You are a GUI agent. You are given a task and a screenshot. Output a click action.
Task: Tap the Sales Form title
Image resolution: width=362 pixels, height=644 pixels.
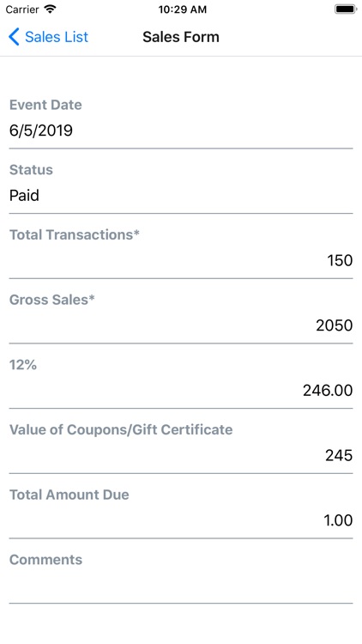(x=181, y=37)
